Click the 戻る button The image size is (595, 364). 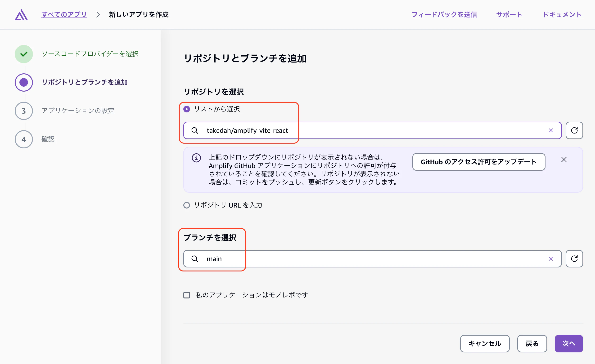tap(532, 344)
